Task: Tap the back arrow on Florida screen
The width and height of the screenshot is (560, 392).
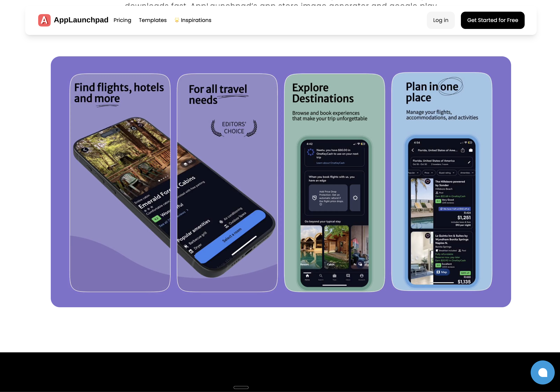Action: pyautogui.click(x=413, y=150)
